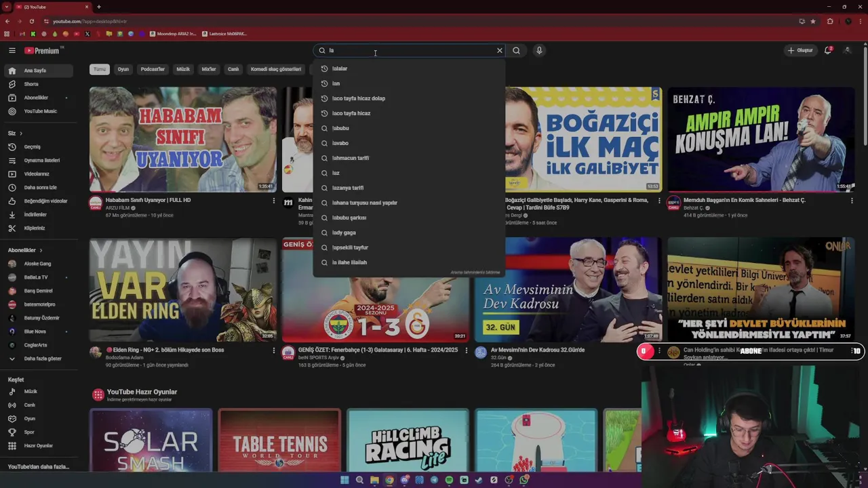This screenshot has height=488, width=868.
Task: Open Canlı under Keşfet
Action: pyautogui.click(x=39, y=405)
